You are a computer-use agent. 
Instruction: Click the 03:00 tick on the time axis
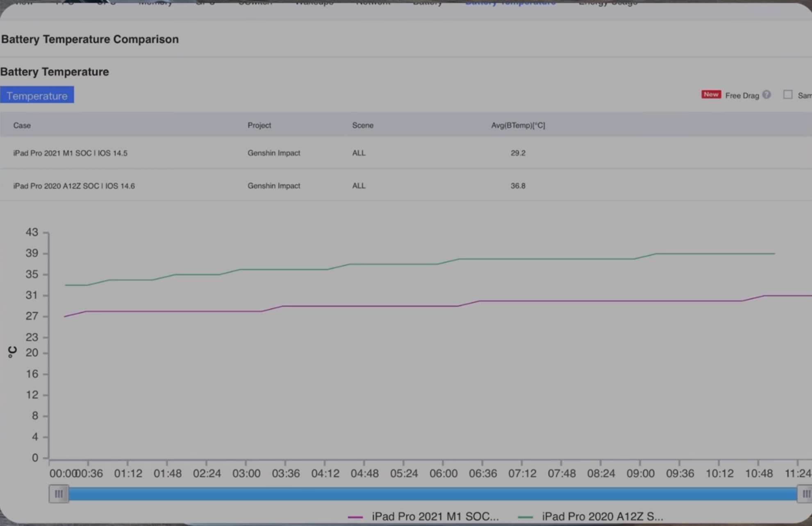(x=246, y=474)
